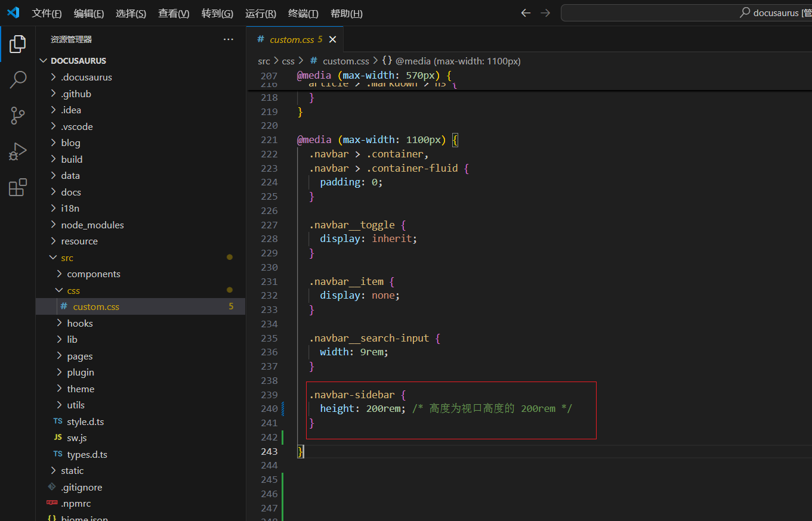Open the Explorer panel more actions menu
The width and height of the screenshot is (812, 521).
tap(229, 39)
